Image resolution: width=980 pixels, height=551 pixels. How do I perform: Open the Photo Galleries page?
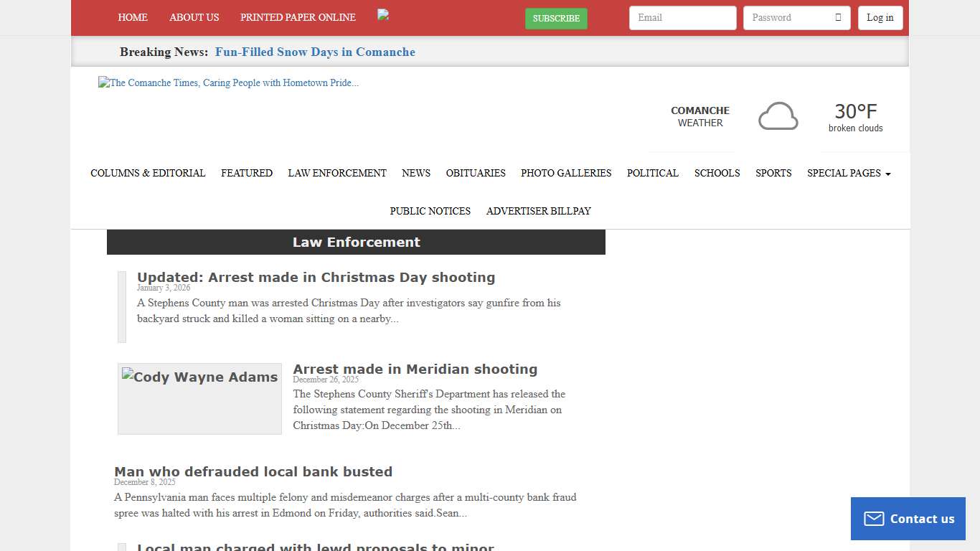pyautogui.click(x=565, y=173)
